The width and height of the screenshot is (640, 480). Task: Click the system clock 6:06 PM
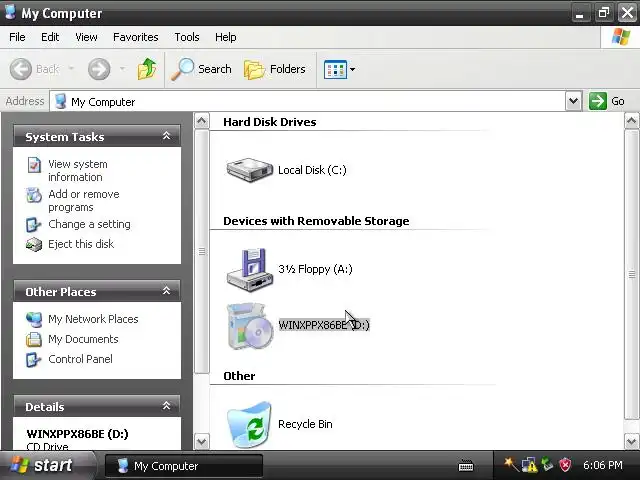(603, 465)
